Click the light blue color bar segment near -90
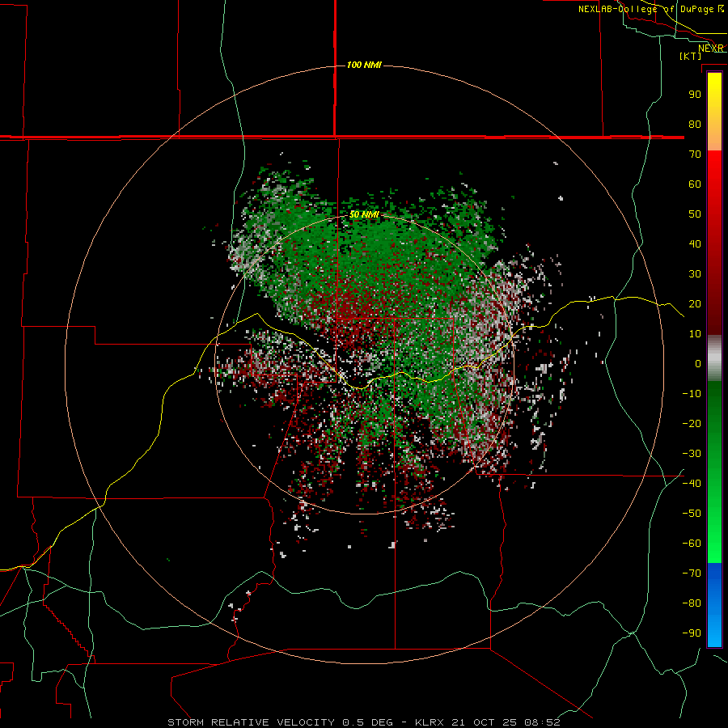Screen dimensions: 728x728 pos(714,632)
